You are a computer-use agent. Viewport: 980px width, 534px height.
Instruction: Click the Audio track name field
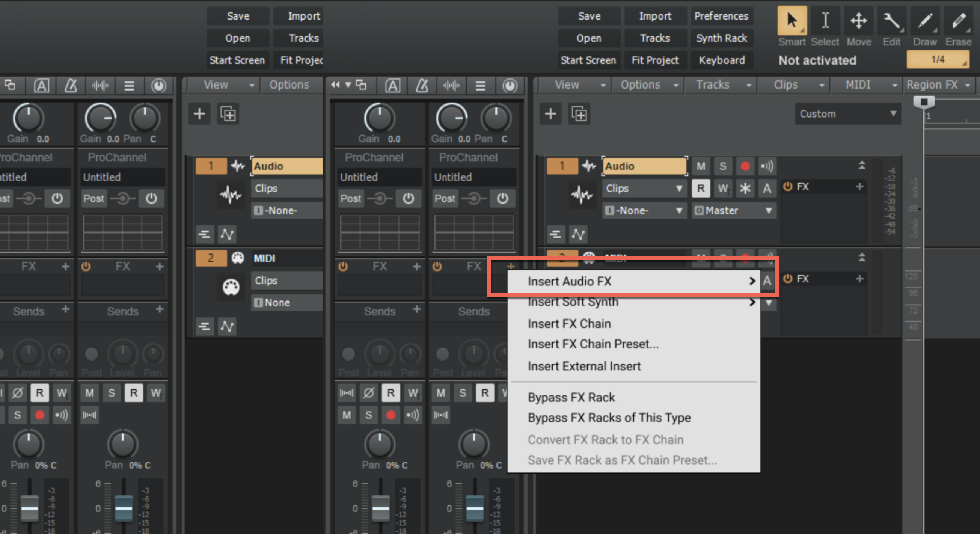(644, 166)
